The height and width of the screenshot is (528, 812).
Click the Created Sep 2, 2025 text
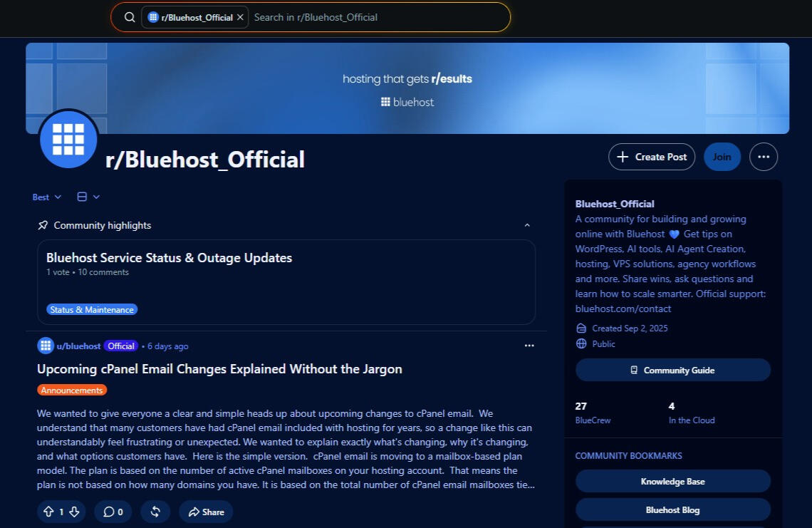[630, 328]
